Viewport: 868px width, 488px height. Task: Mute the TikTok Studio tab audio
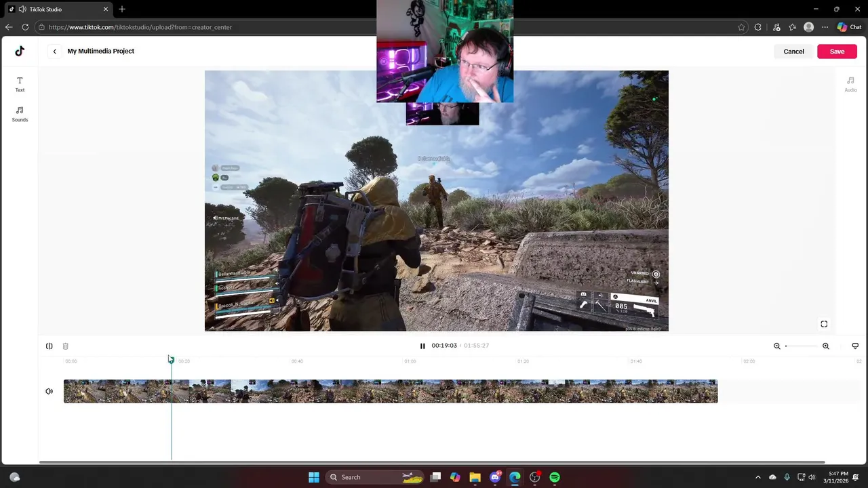coord(23,9)
